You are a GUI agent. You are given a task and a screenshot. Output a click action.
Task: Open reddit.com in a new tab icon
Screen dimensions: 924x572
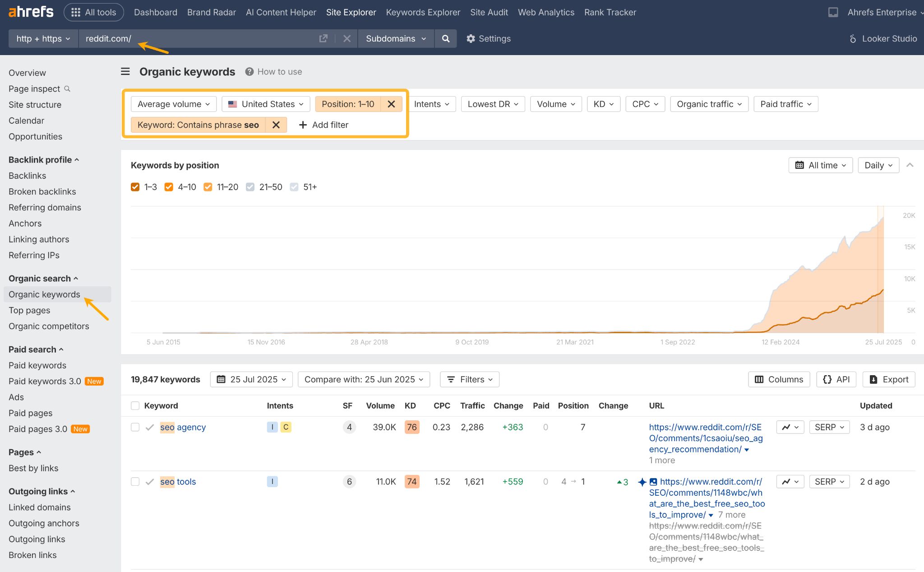tap(323, 39)
